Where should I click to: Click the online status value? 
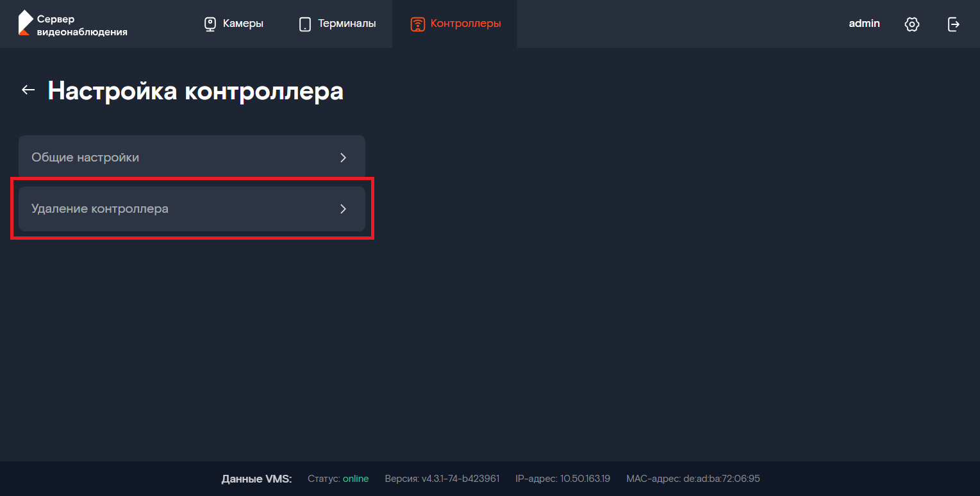point(356,479)
